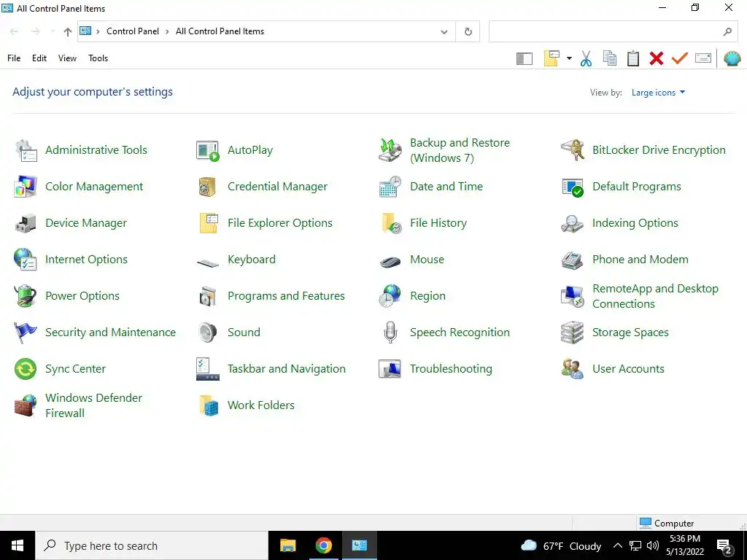Open the View menu
The image size is (747, 560).
coord(67,58)
